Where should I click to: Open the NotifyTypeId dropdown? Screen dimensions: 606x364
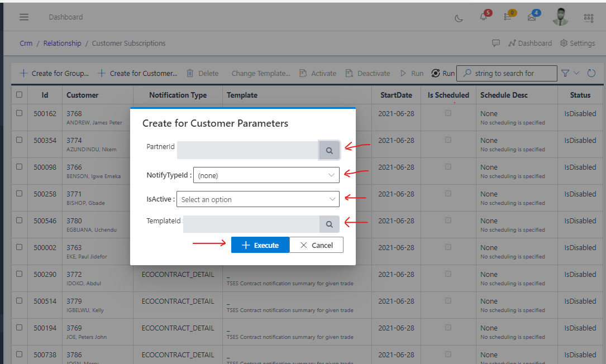(x=266, y=175)
